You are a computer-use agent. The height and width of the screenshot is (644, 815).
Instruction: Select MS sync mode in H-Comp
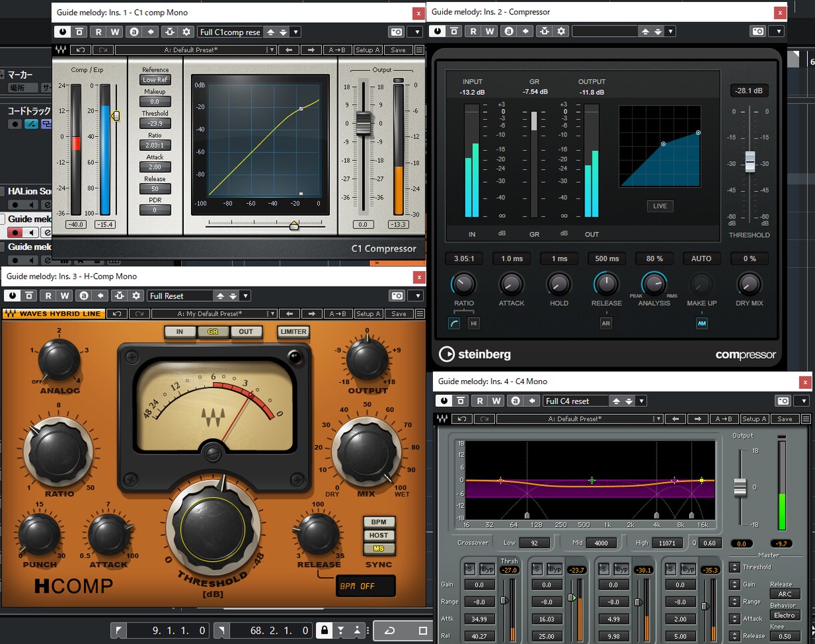379,548
